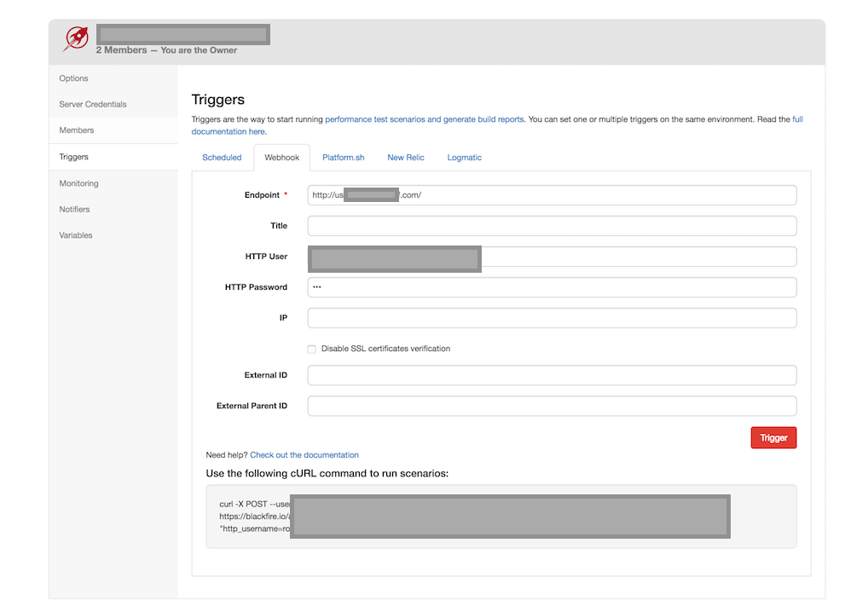Click the HTTP Password field
Screen dimensions: 868x612
552,287
